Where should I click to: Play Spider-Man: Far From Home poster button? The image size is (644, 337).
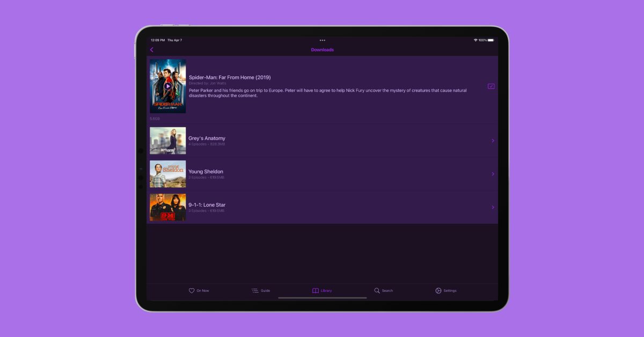[168, 86]
